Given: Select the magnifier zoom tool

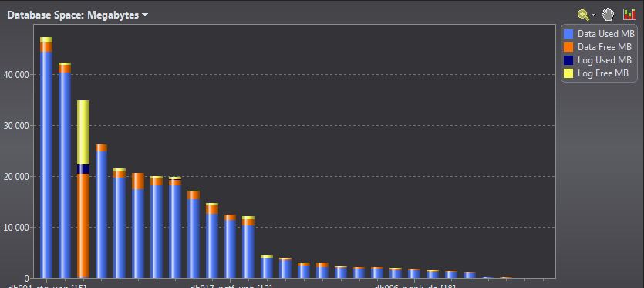Looking at the screenshot, I should tap(583, 15).
